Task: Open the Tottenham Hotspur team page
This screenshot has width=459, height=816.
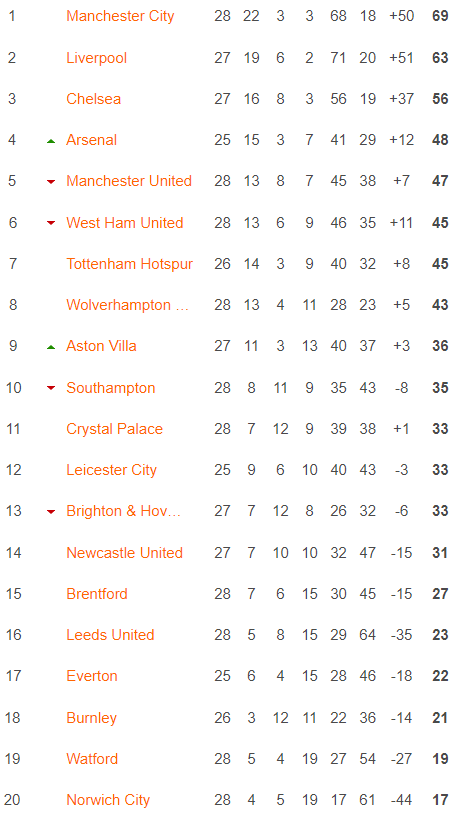Action: [130, 264]
